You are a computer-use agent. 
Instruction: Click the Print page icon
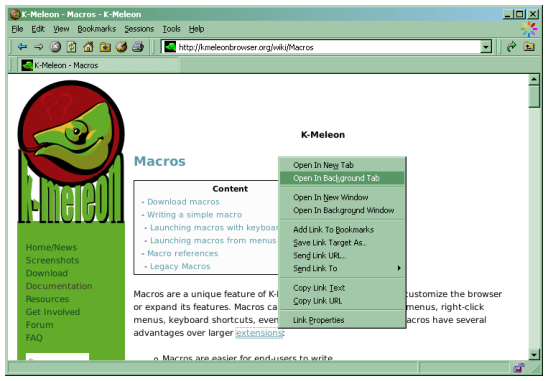click(x=138, y=46)
